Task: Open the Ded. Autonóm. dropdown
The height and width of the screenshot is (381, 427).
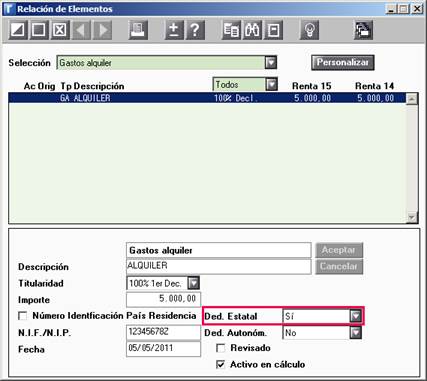Action: [356, 332]
